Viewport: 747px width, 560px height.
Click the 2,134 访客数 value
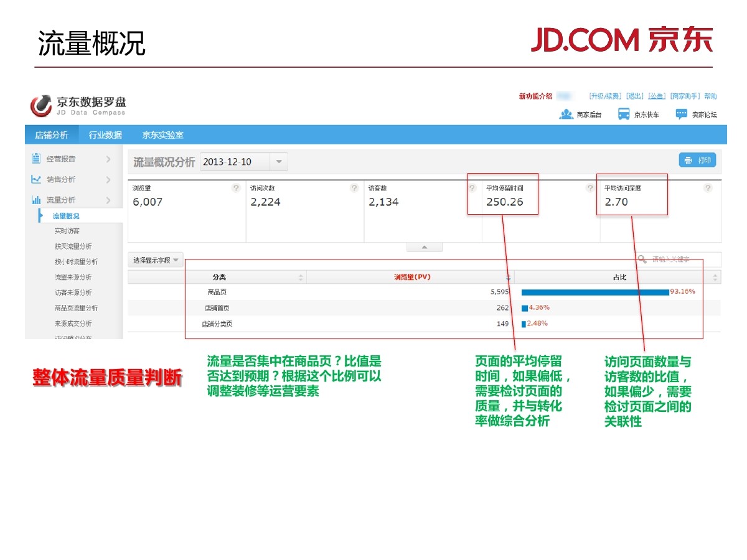point(383,202)
